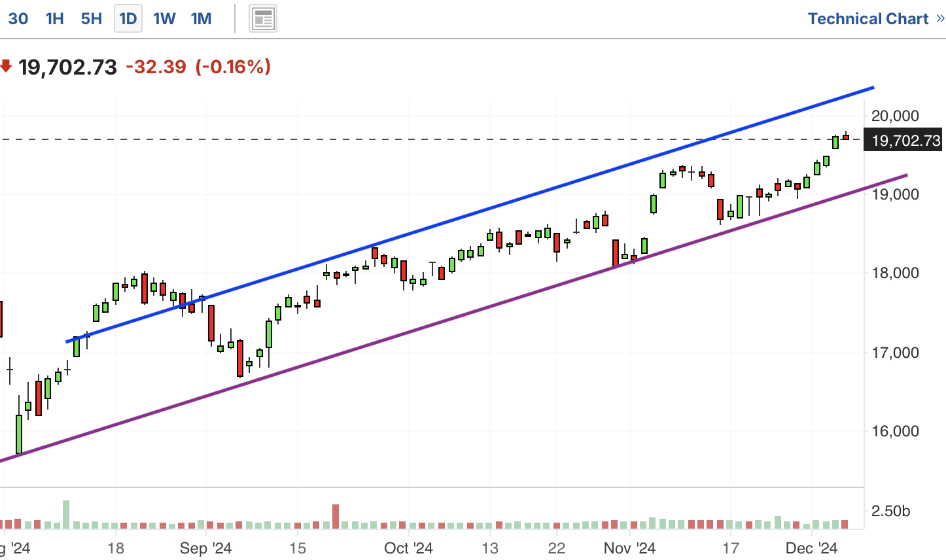Click the 2.50b volume axis label

click(891, 511)
